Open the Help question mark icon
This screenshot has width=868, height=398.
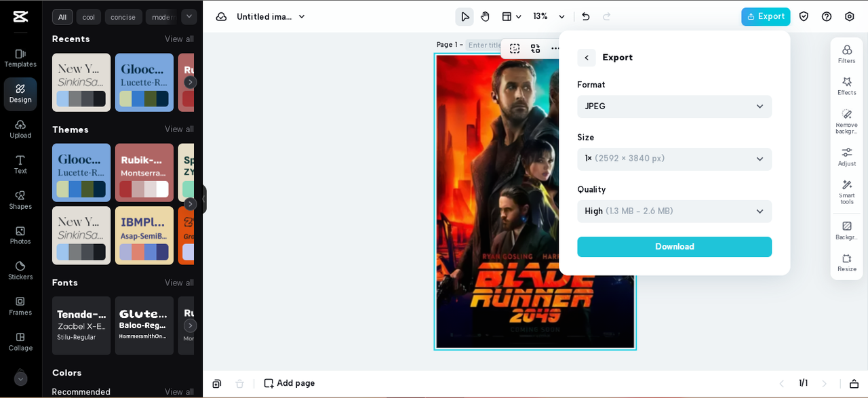tap(827, 16)
